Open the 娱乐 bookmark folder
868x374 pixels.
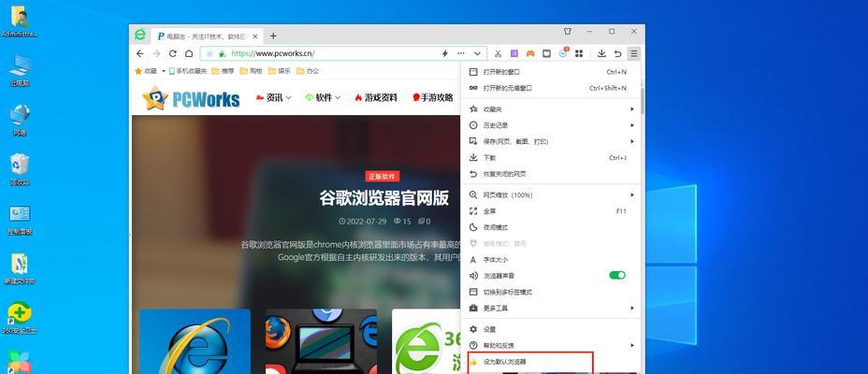tap(280, 71)
